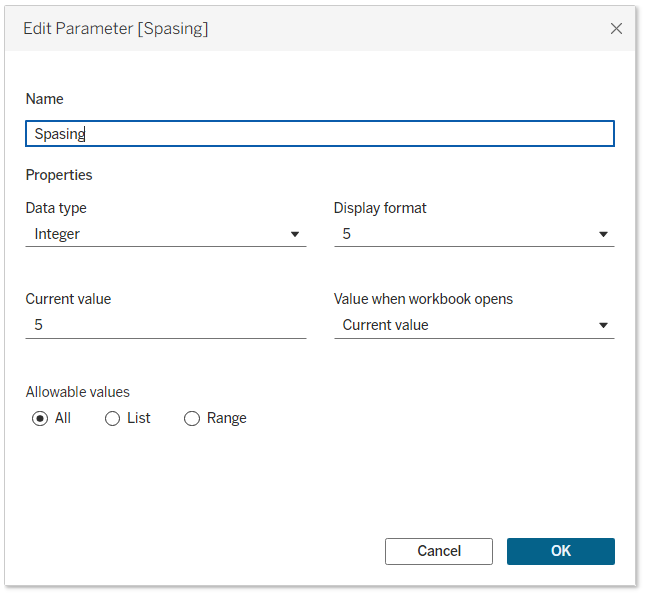Viewport: 671px width, 595px height.
Task: Select the Range radio button
Action: 192,419
